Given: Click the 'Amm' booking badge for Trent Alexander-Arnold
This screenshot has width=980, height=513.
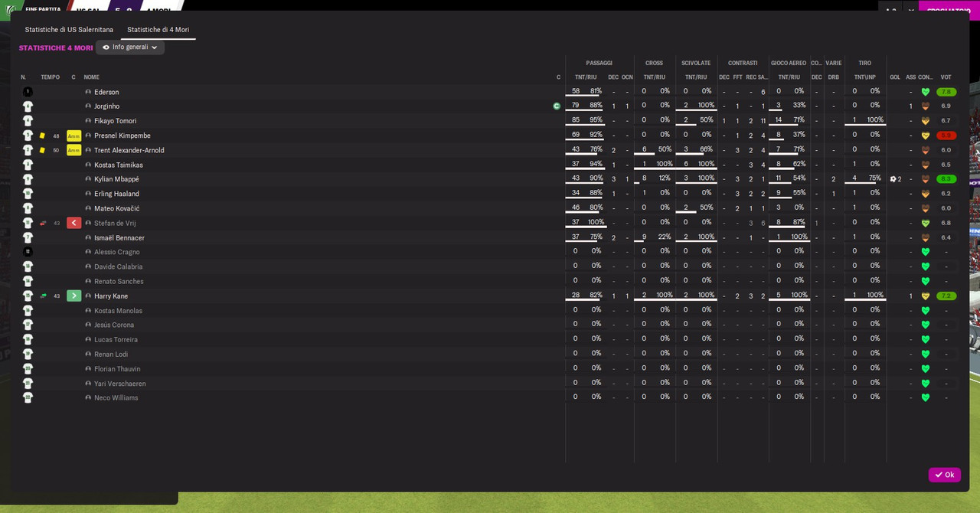Looking at the screenshot, I should [73, 150].
